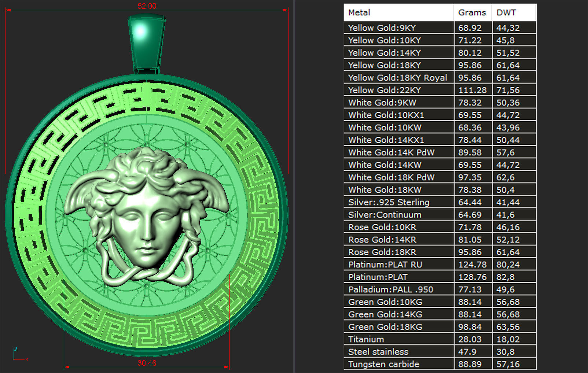Click the 71,56 DWT value
588x373 pixels.
click(x=508, y=90)
